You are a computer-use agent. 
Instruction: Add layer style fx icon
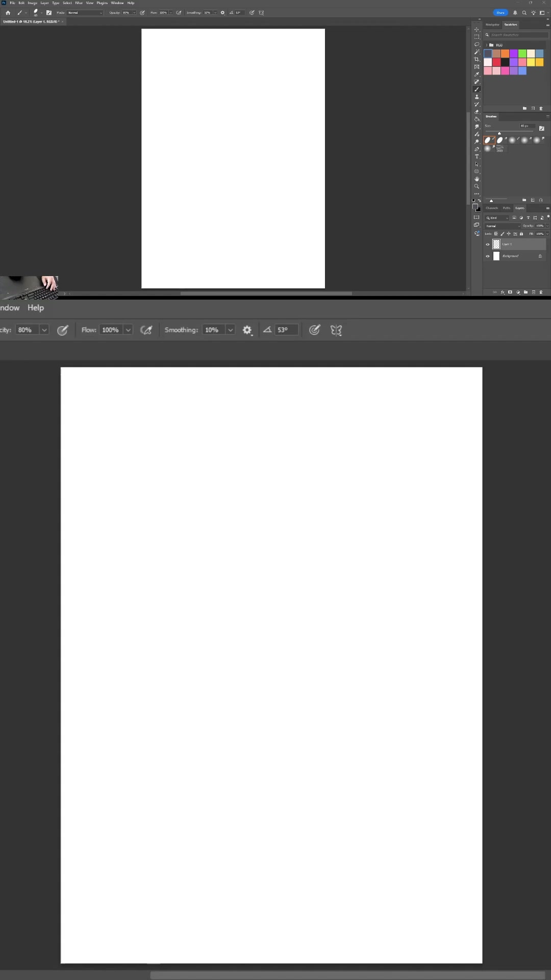(503, 292)
